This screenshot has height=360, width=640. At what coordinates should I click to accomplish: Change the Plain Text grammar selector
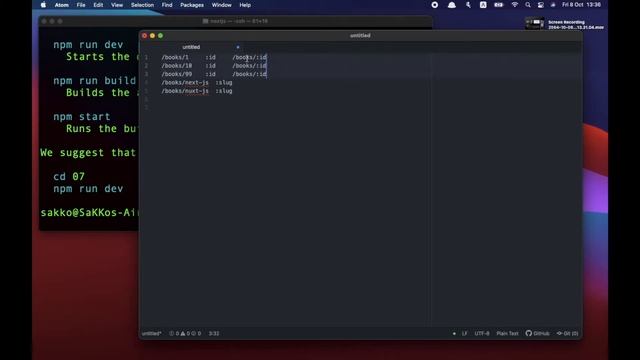point(507,333)
